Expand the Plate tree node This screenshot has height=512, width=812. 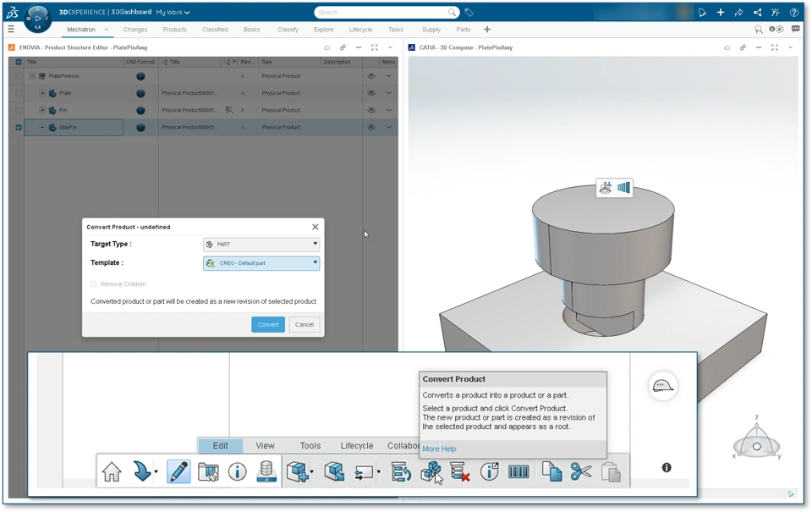point(42,93)
